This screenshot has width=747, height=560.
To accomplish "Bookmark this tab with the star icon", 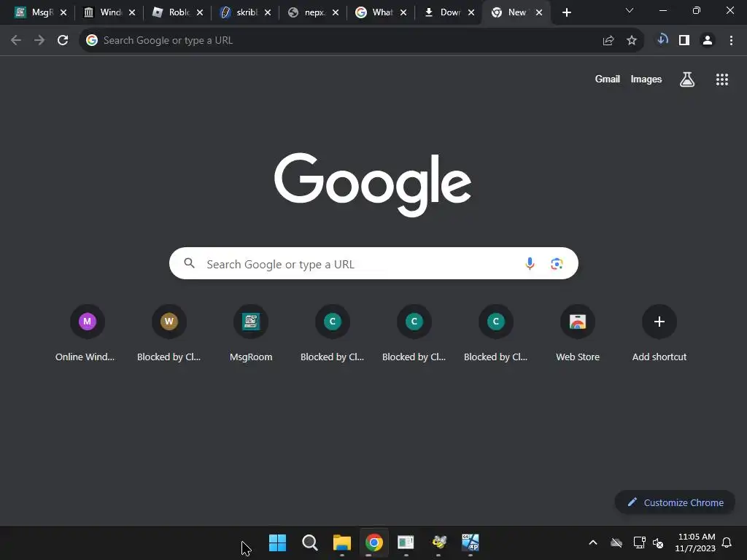I will pos(632,41).
